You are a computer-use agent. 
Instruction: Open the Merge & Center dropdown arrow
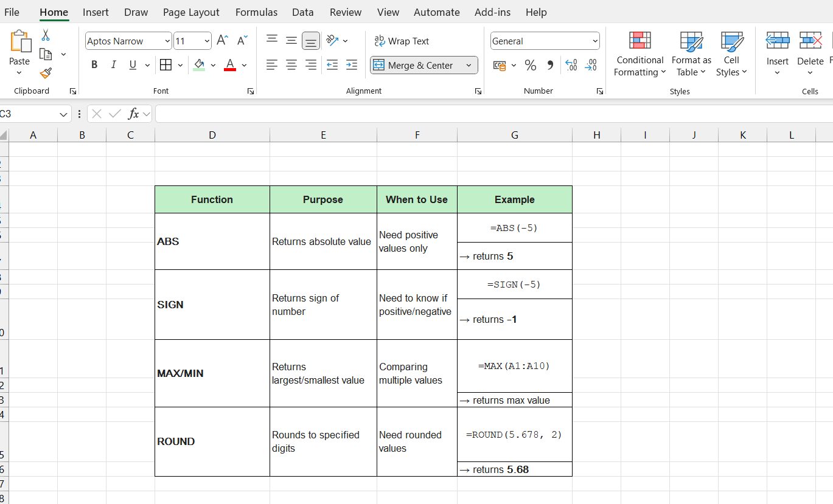coord(469,65)
